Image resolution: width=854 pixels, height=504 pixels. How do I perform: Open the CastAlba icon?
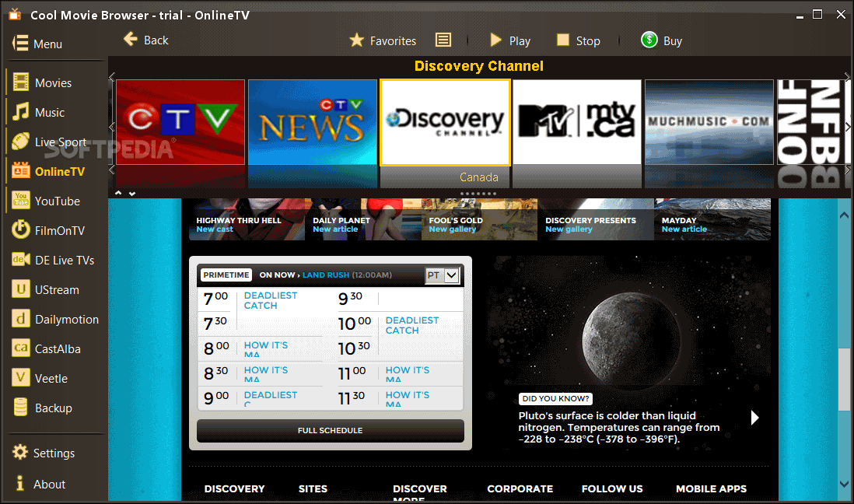click(x=21, y=348)
